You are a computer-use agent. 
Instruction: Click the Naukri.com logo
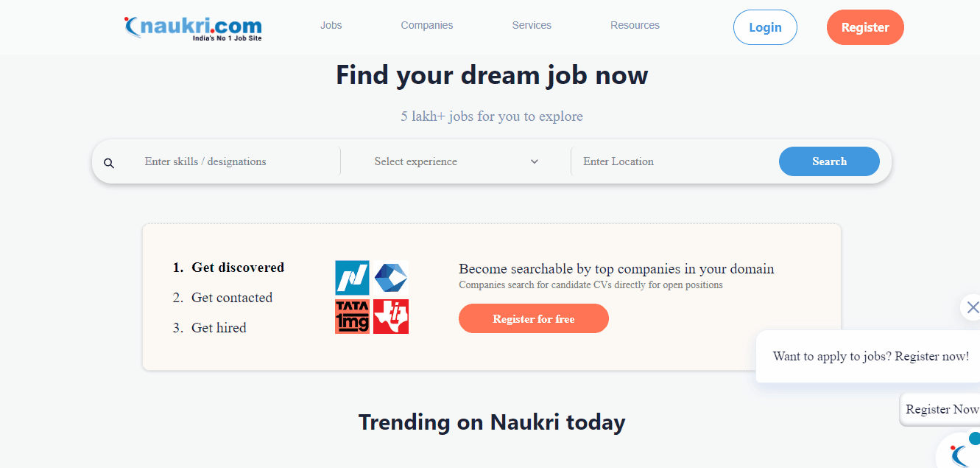193,27
